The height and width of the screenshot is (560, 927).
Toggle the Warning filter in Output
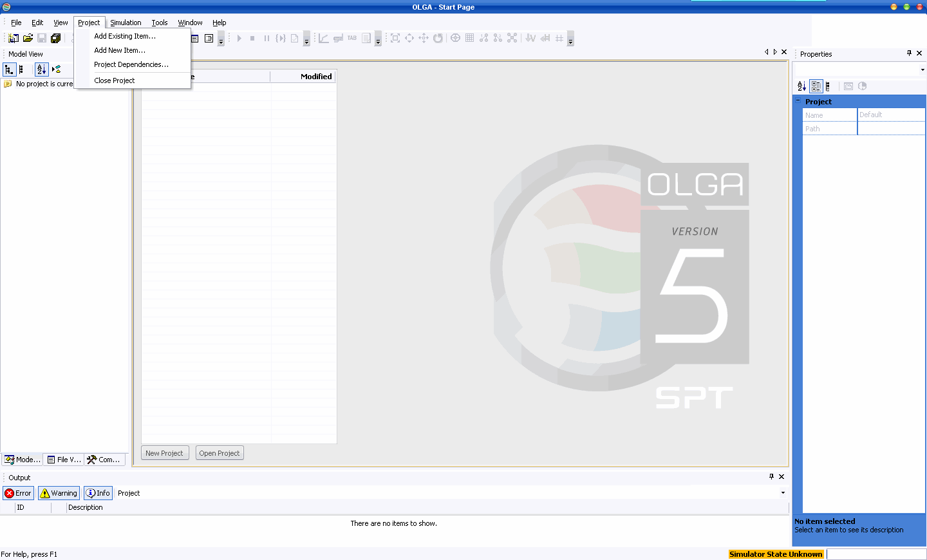59,493
